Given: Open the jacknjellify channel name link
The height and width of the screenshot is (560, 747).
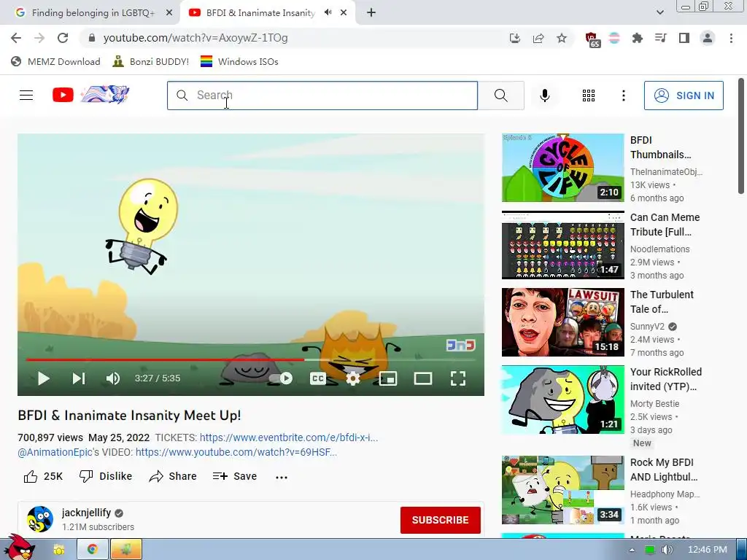Looking at the screenshot, I should point(86,513).
